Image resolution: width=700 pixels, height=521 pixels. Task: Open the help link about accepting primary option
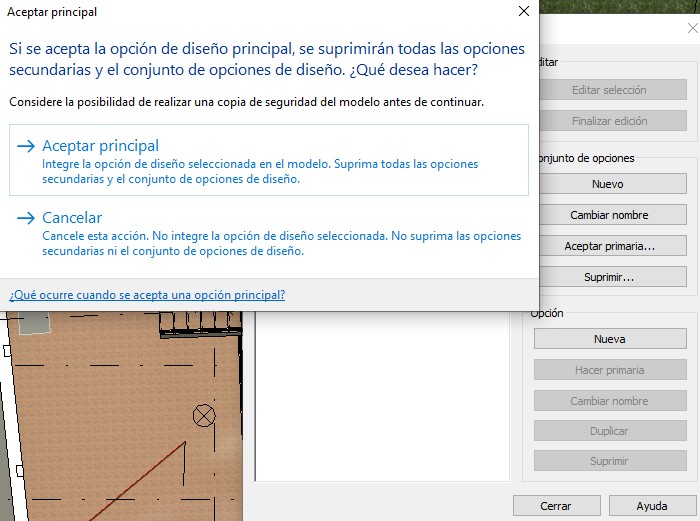147,295
